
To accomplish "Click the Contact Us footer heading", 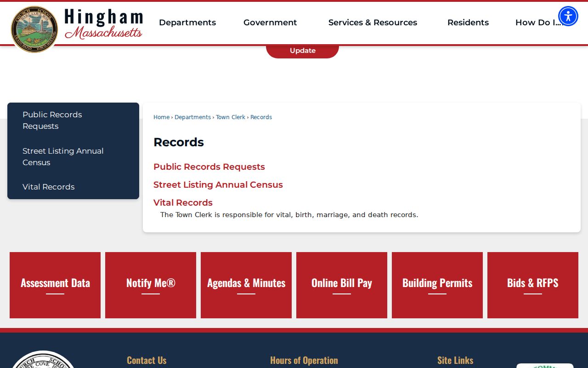I will click(147, 360).
